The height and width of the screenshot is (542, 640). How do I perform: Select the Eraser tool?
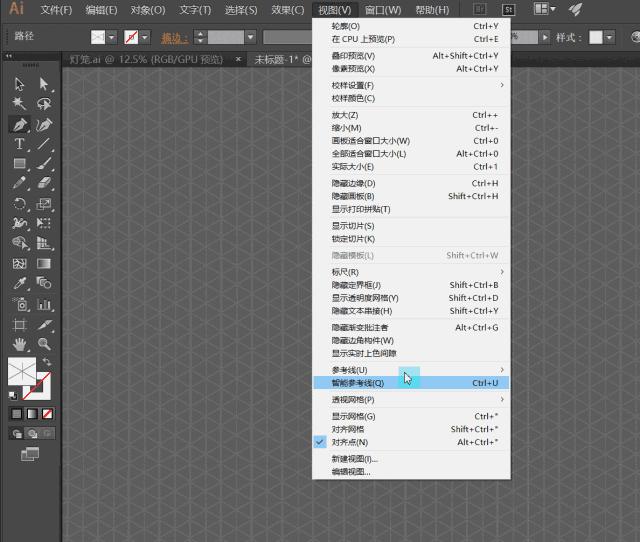coord(44,183)
